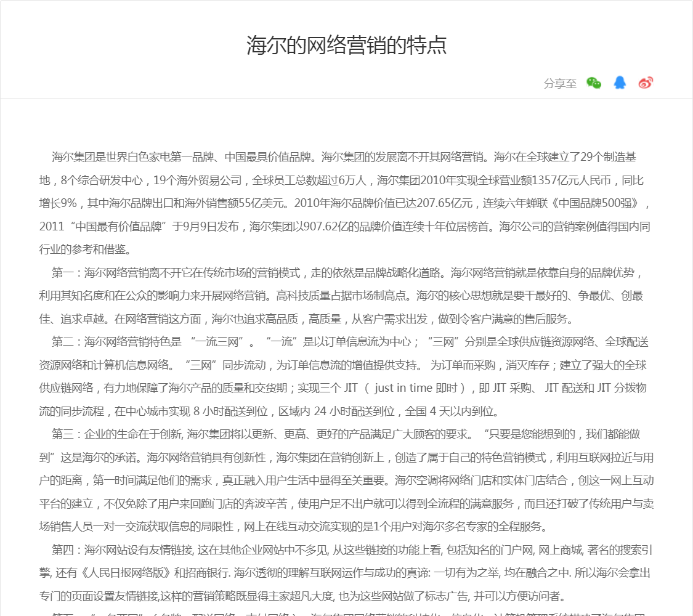Click the line starting 供应链网络，有力地保障了
Viewport: 693px width, 616px height.
[343, 388]
